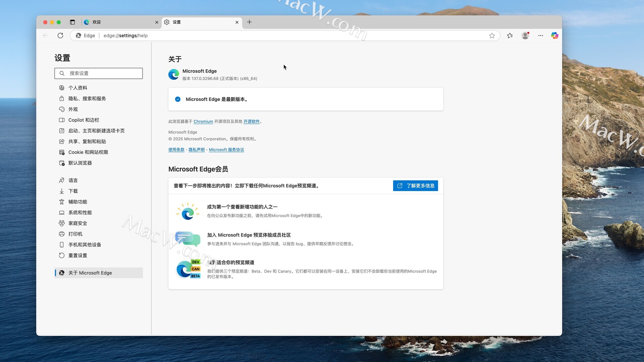Screen dimensions: 644x362
Task: Select 关于 Microsoft Edge in sidebar
Action: [x=99, y=273]
